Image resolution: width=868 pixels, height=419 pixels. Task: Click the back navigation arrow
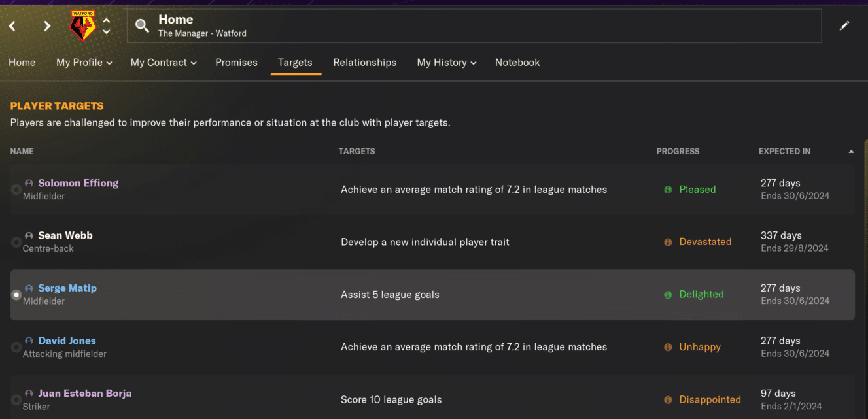point(12,26)
